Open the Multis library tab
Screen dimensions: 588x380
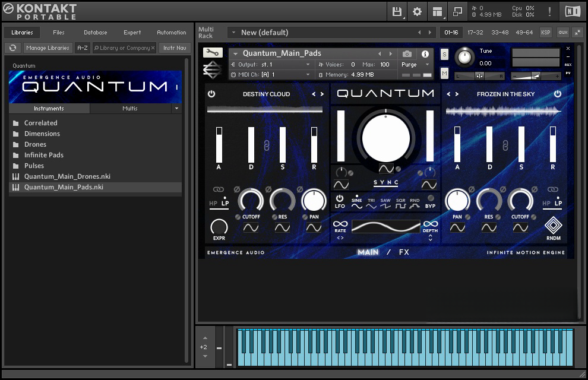129,108
